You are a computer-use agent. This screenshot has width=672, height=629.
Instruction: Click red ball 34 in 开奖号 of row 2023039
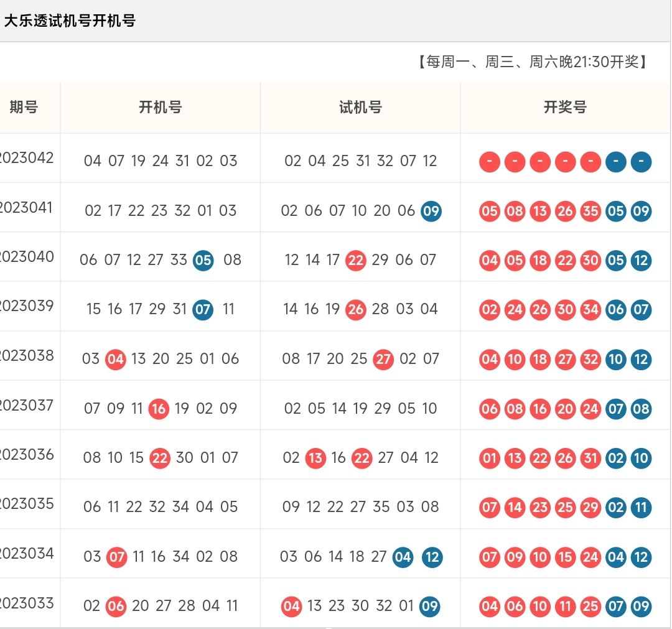coord(590,309)
